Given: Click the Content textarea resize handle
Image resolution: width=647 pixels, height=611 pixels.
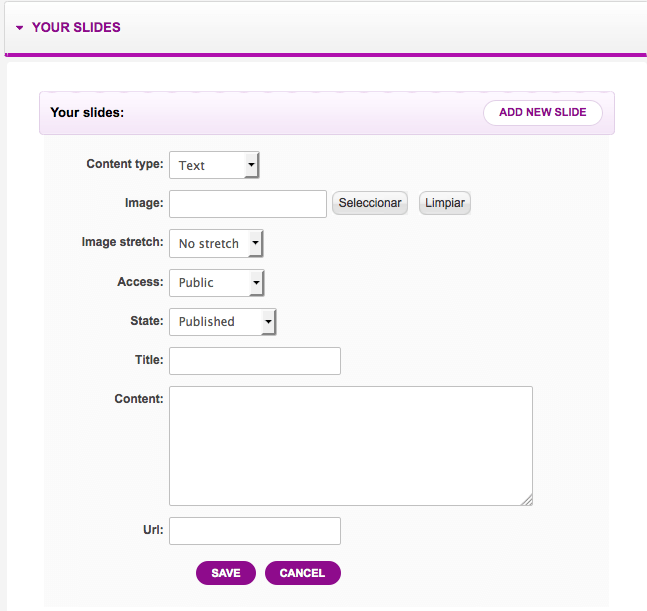Looking at the screenshot, I should [x=527, y=500].
